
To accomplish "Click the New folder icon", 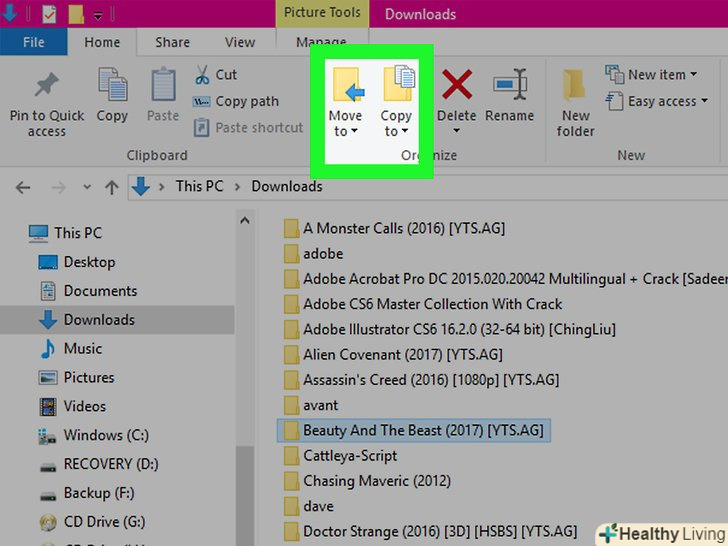I will [x=574, y=85].
